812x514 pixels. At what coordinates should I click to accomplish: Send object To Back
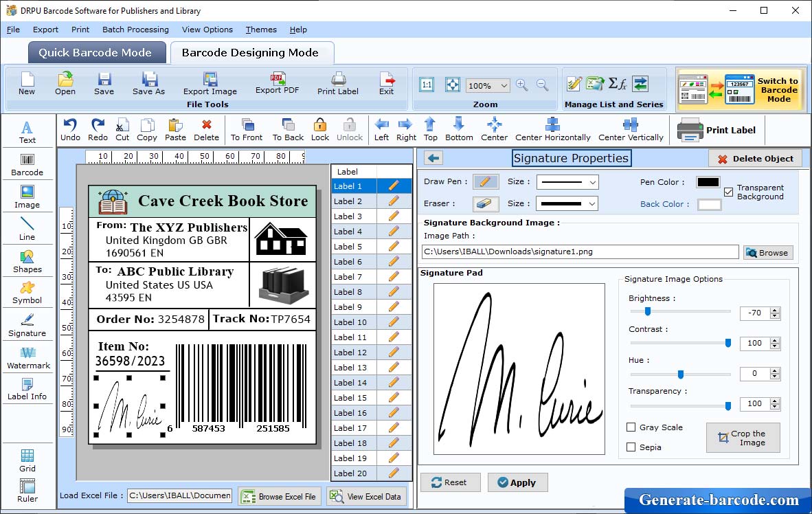coord(288,130)
